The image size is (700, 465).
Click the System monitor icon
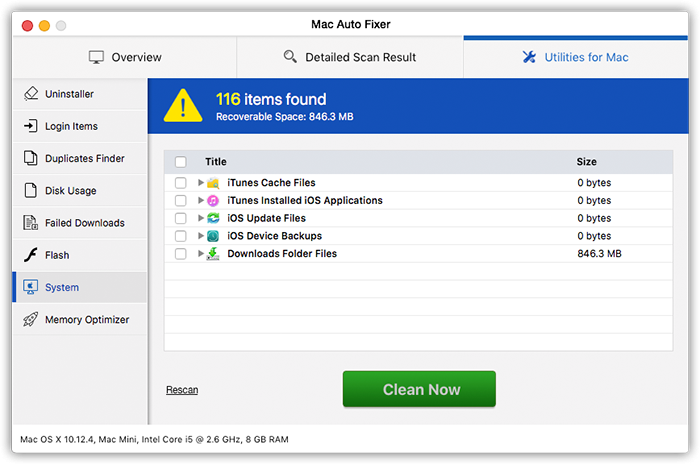[x=30, y=287]
